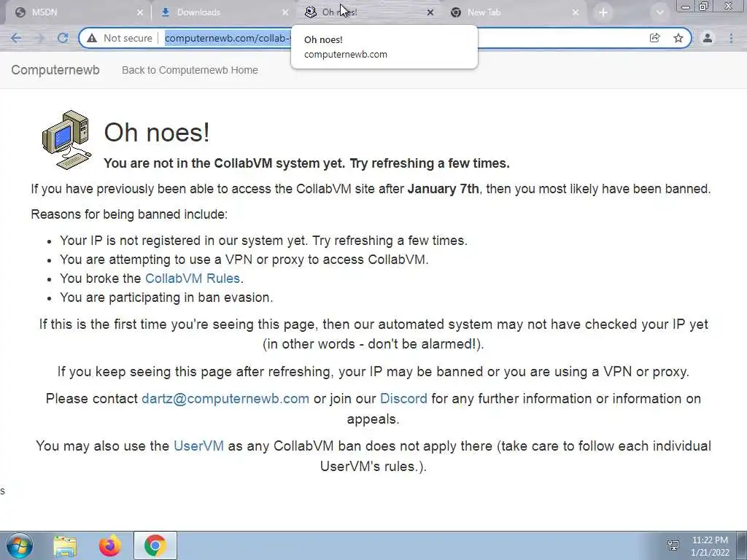The height and width of the screenshot is (560, 747).
Task: Click the January 7th bold text
Action: tap(443, 189)
